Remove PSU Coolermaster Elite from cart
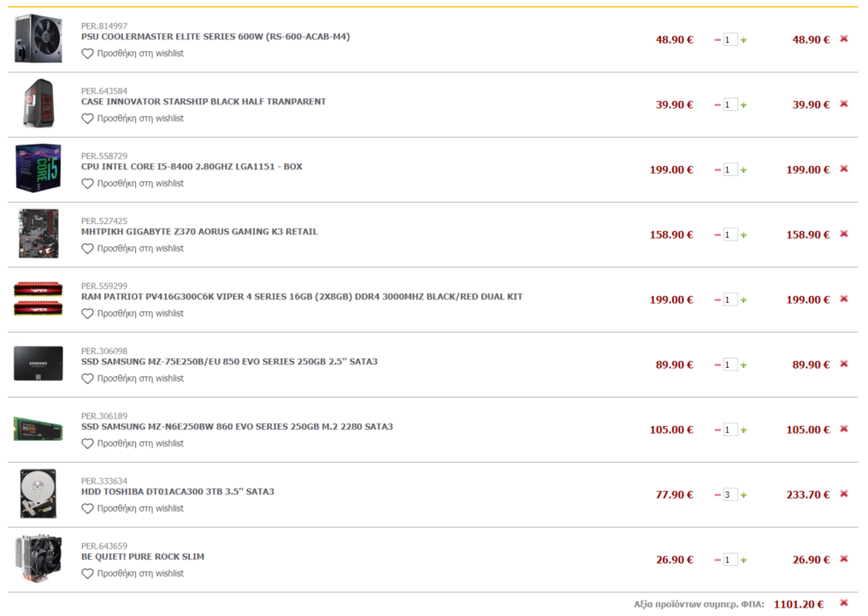This screenshot has width=868, height=616. coord(844,38)
